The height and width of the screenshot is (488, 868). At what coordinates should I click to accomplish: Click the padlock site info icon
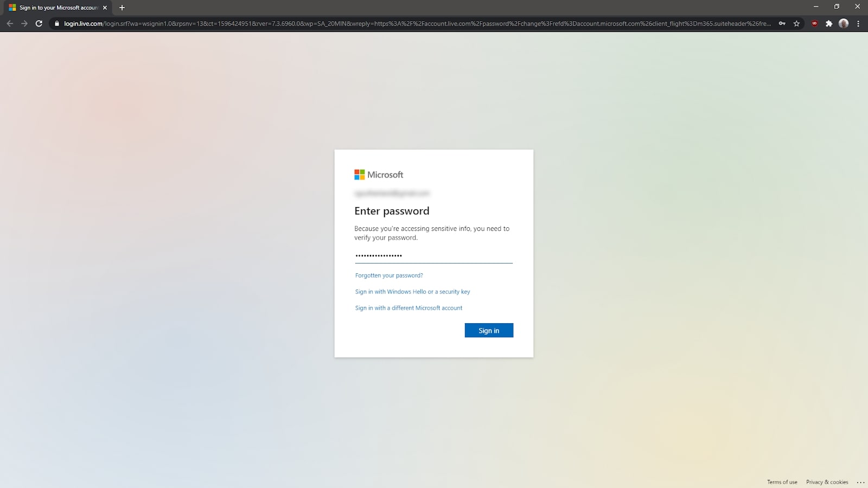click(57, 23)
